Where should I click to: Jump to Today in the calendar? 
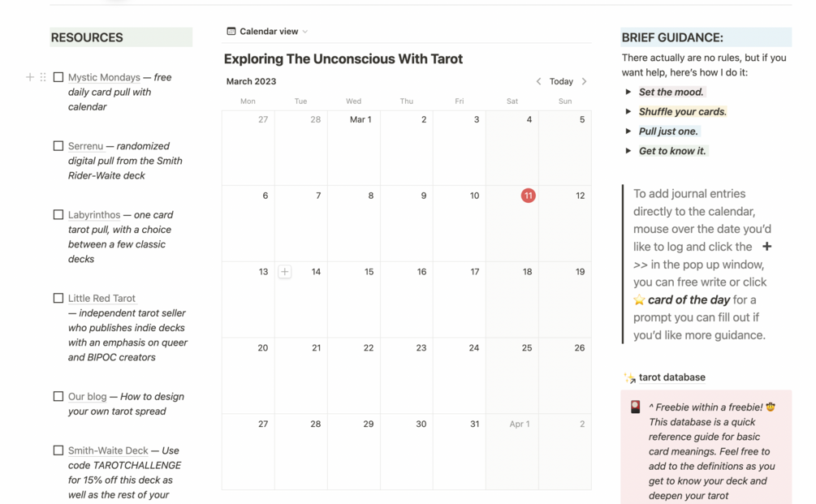coord(561,81)
